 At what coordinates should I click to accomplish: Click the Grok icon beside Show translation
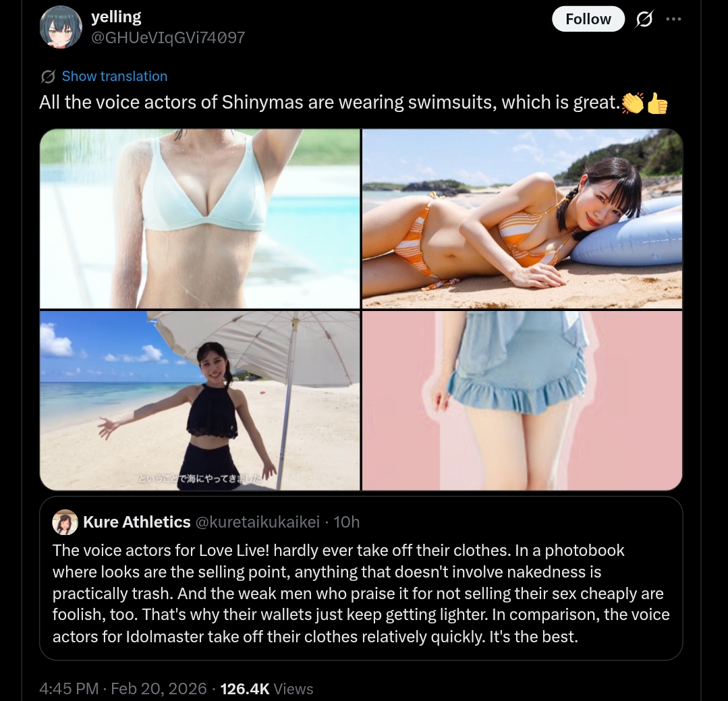coord(48,76)
